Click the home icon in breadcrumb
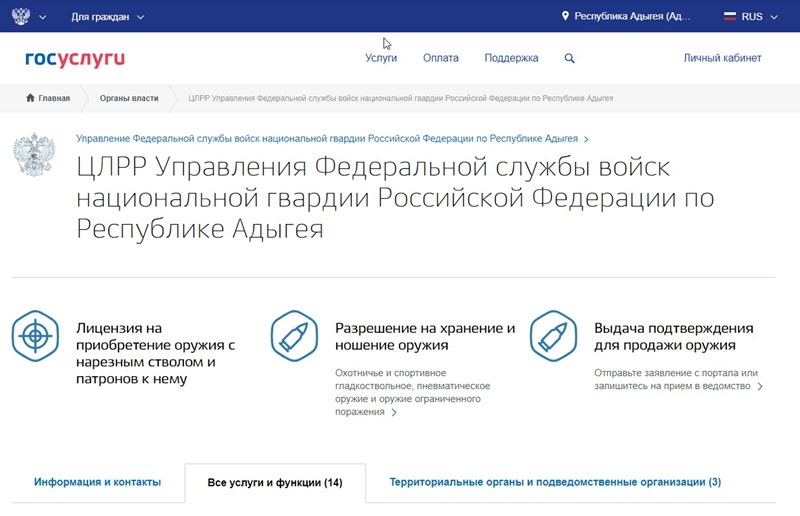800x516 pixels. click(30, 99)
